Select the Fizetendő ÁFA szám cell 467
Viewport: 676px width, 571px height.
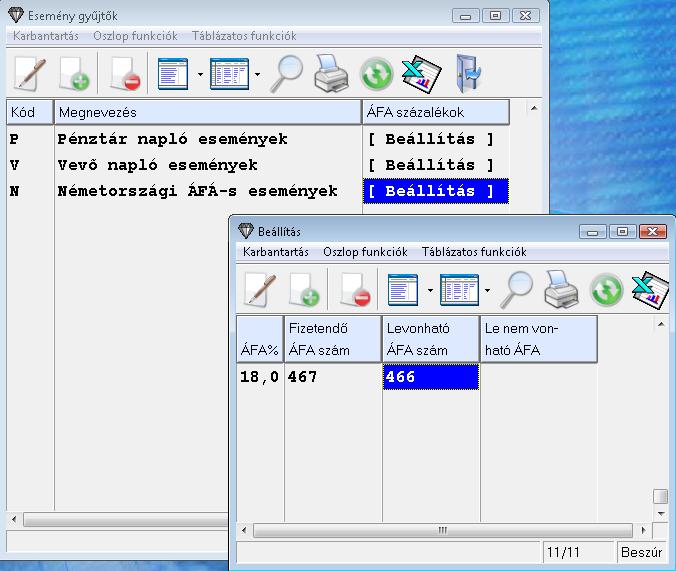pos(331,377)
